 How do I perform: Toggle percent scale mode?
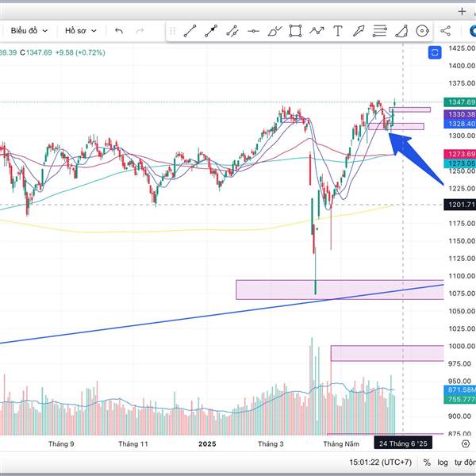pyautogui.click(x=427, y=463)
